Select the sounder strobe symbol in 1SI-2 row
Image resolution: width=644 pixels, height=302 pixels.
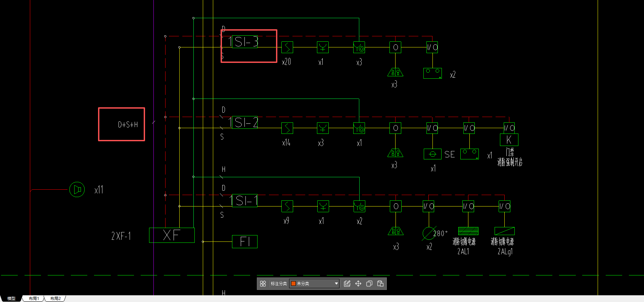tap(396, 153)
